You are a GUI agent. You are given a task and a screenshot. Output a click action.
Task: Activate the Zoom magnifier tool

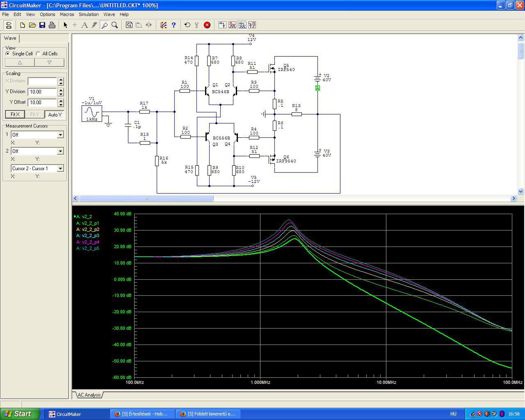(115, 25)
